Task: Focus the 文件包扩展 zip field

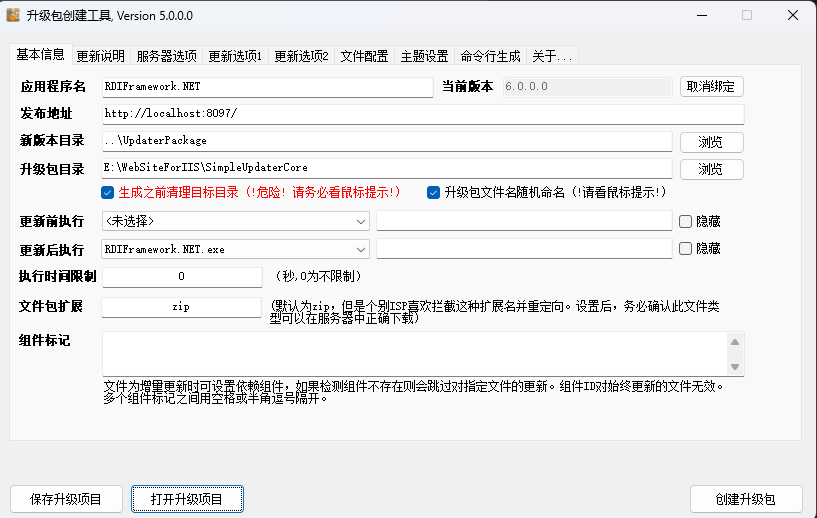Action: click(181, 307)
